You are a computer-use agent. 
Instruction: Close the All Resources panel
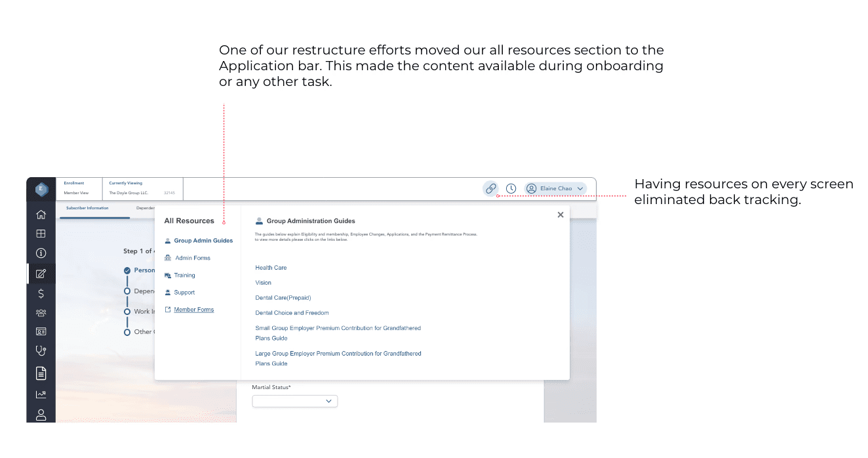pos(561,215)
